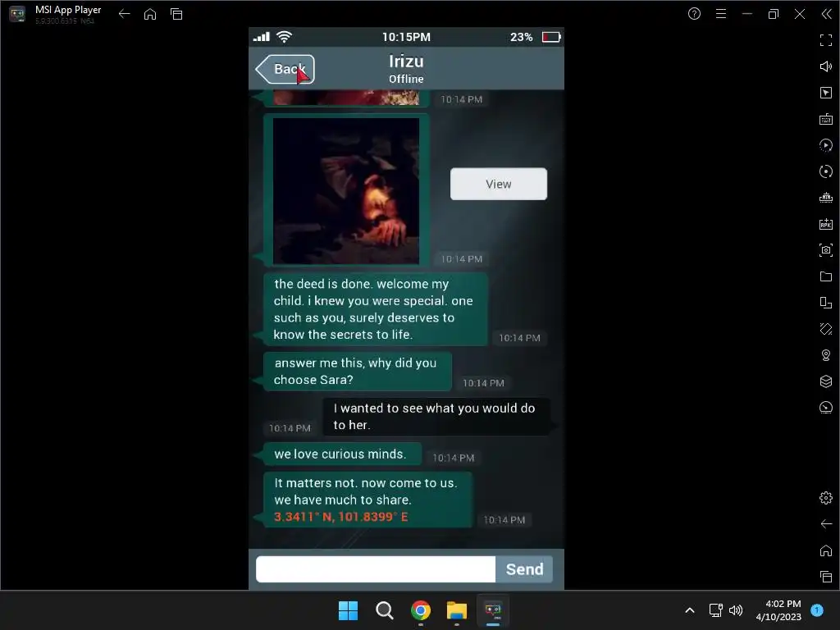Go back using the Back button in chat
The image size is (840, 630).
(x=285, y=69)
